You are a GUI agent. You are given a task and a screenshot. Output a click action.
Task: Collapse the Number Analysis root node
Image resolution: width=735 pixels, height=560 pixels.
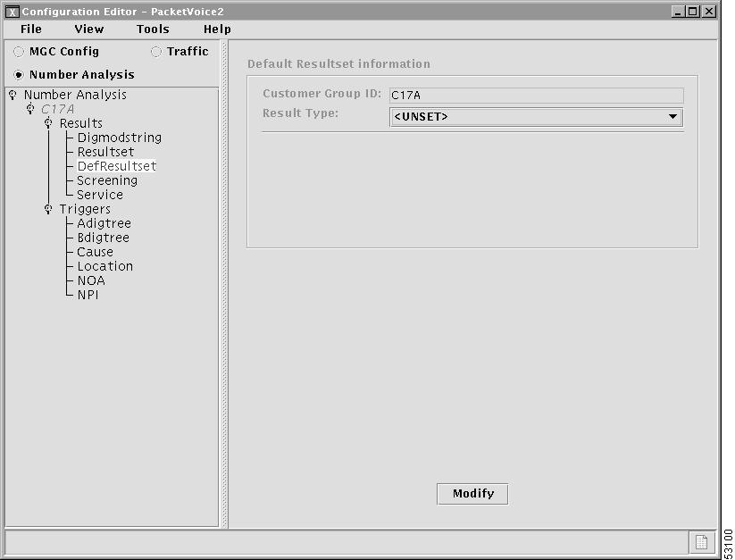click(x=13, y=96)
